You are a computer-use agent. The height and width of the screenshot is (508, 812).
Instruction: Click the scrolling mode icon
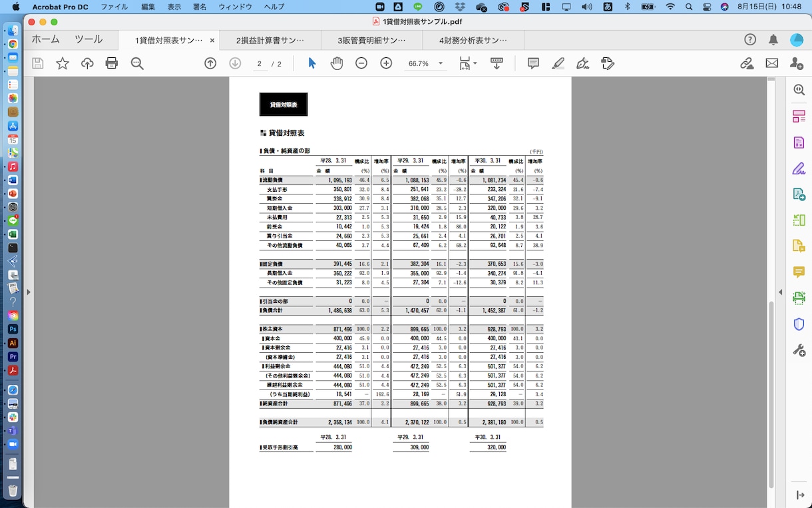(497, 63)
